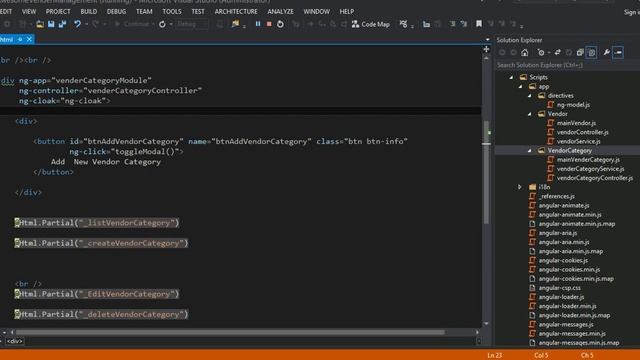Select the html document tab
Screen dimensions: 640x360
click(x=7, y=40)
